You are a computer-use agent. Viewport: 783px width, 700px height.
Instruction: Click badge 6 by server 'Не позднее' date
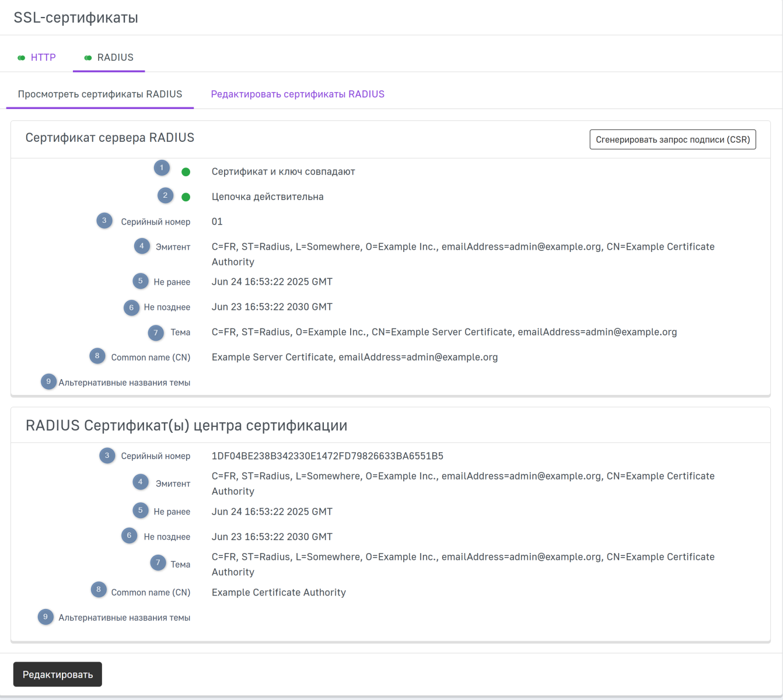(131, 307)
